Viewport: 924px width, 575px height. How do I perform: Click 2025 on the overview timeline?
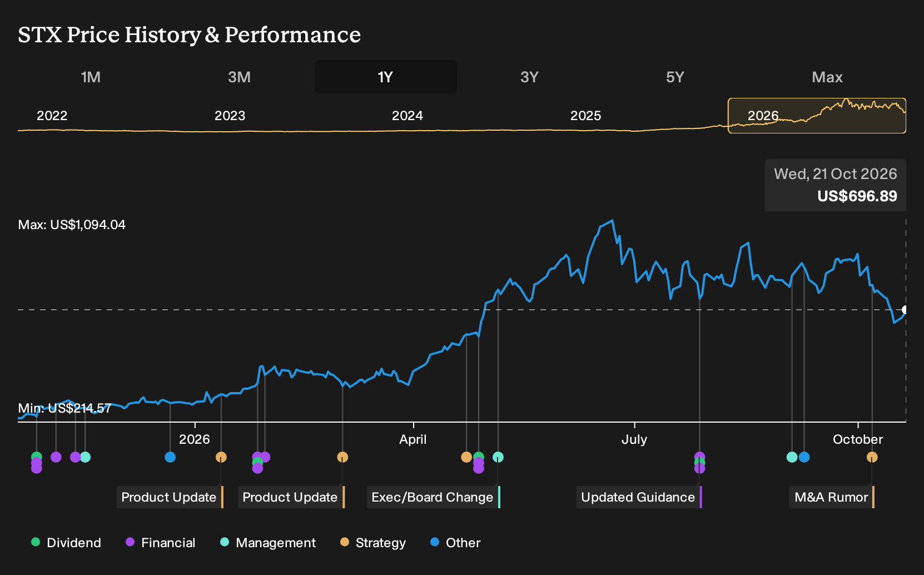585,116
